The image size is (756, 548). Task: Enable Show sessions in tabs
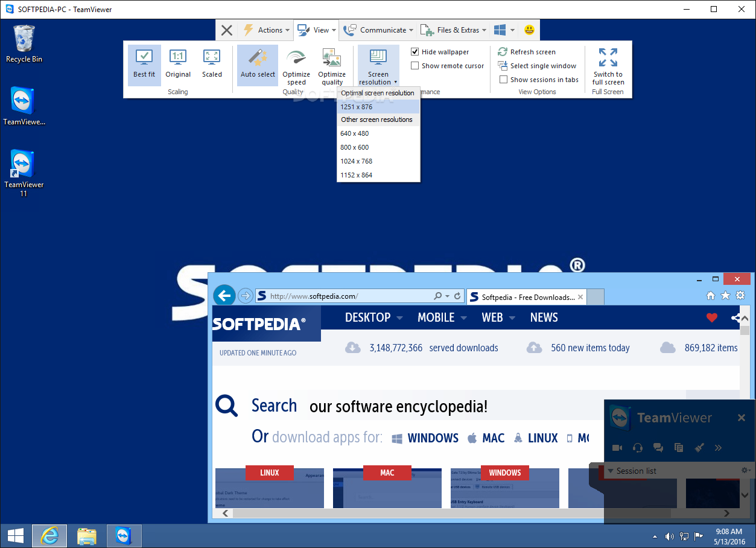click(504, 80)
